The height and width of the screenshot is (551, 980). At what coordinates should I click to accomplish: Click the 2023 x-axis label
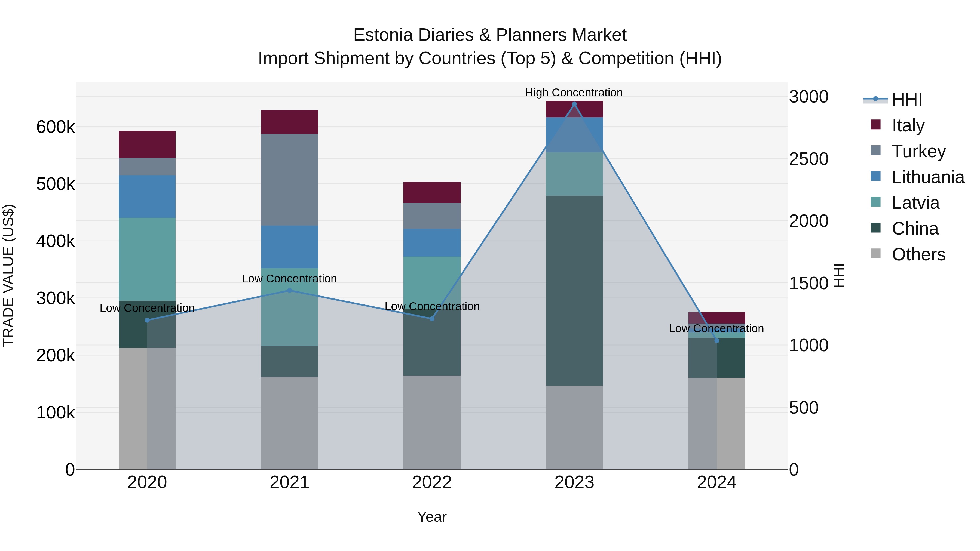coord(574,482)
